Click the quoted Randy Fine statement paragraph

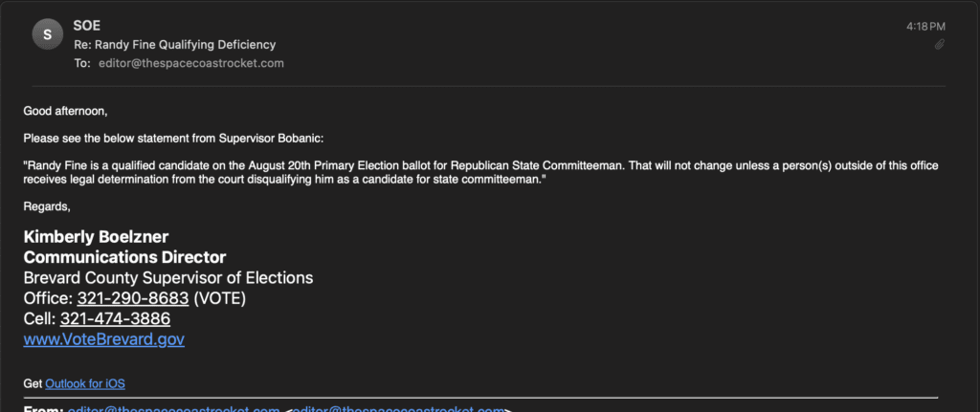point(480,172)
